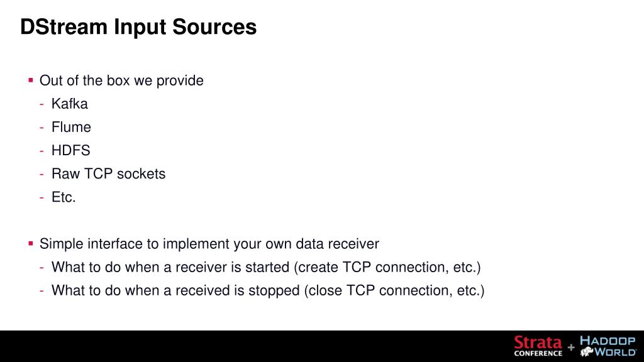Click the Hadoop elephant icon
This screenshot has width=644, height=362.
tap(587, 351)
